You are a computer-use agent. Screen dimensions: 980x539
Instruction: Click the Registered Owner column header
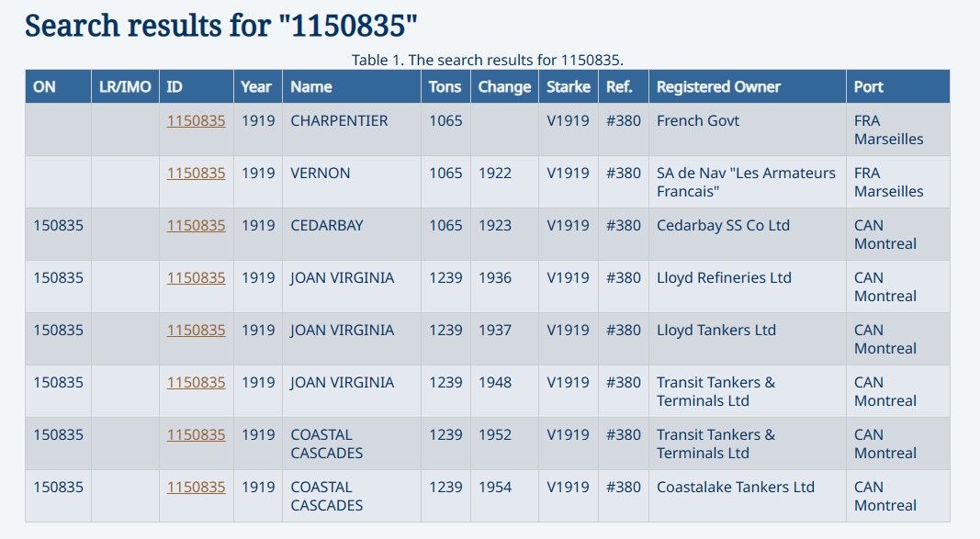(718, 86)
